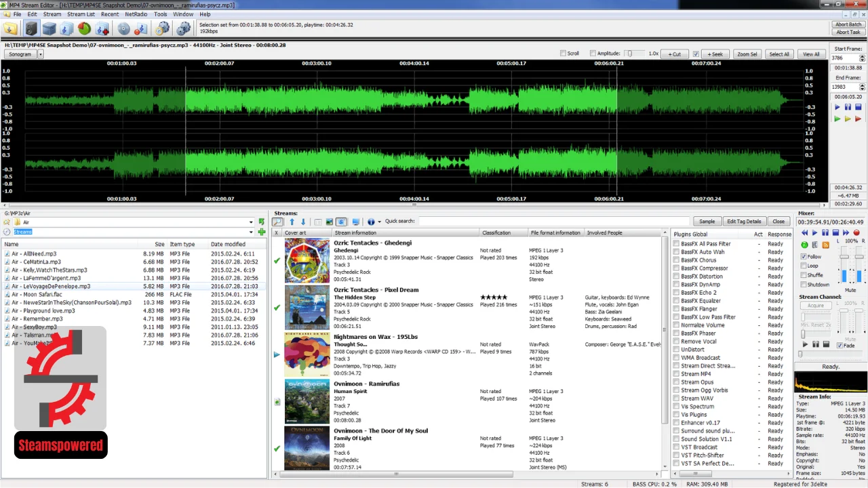Click the Quick search input field
868x488 pixels.
553,222
